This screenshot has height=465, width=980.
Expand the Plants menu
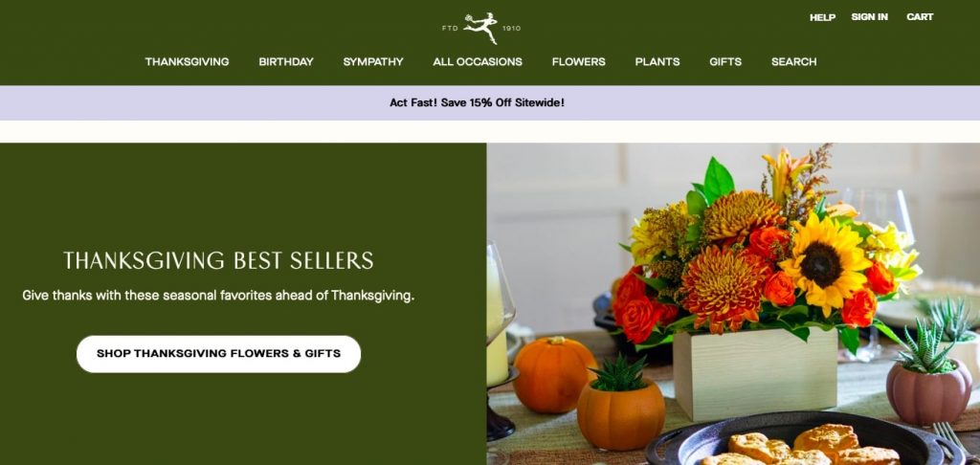(657, 62)
